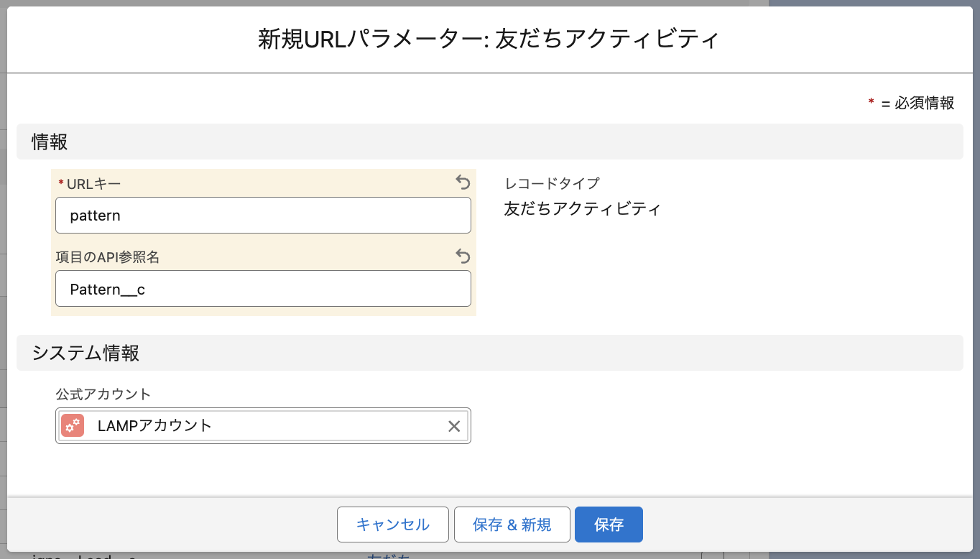This screenshot has height=559, width=980.
Task: Clear the LAMPアカウント selection
Action: click(454, 426)
